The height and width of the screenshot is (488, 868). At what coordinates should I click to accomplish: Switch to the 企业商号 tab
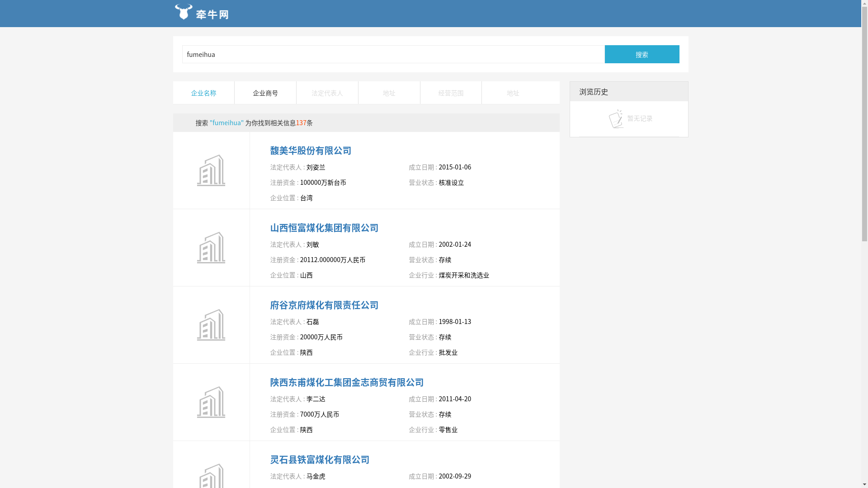click(265, 93)
